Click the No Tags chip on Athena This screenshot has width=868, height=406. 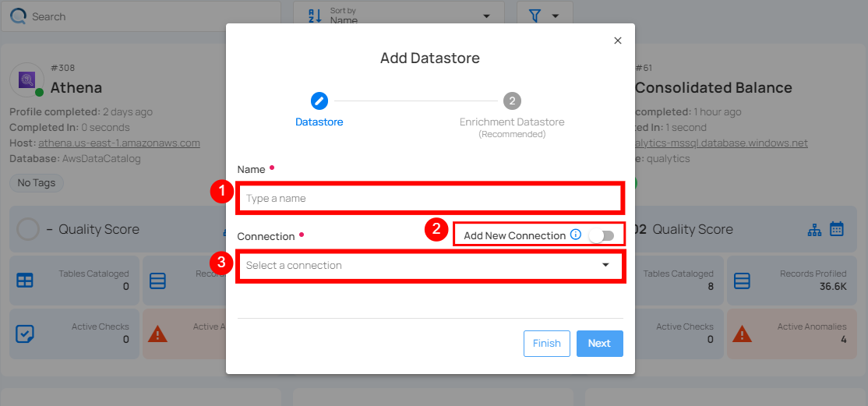tap(36, 182)
